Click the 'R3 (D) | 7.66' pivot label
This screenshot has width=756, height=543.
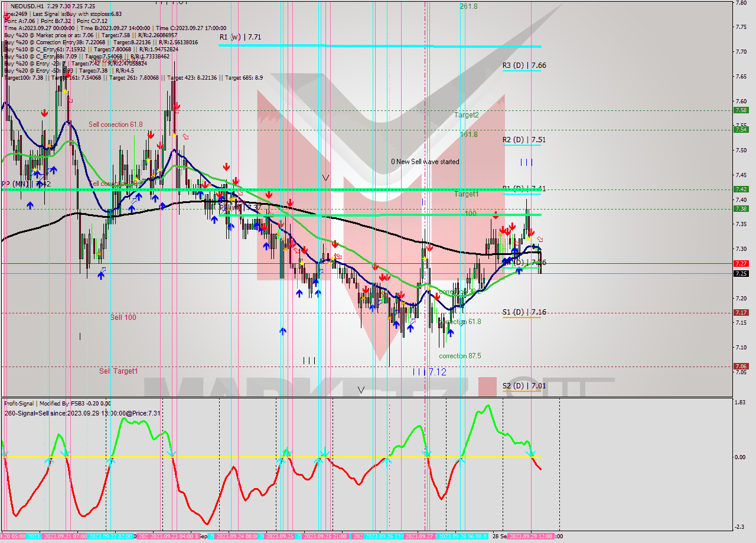coord(524,66)
